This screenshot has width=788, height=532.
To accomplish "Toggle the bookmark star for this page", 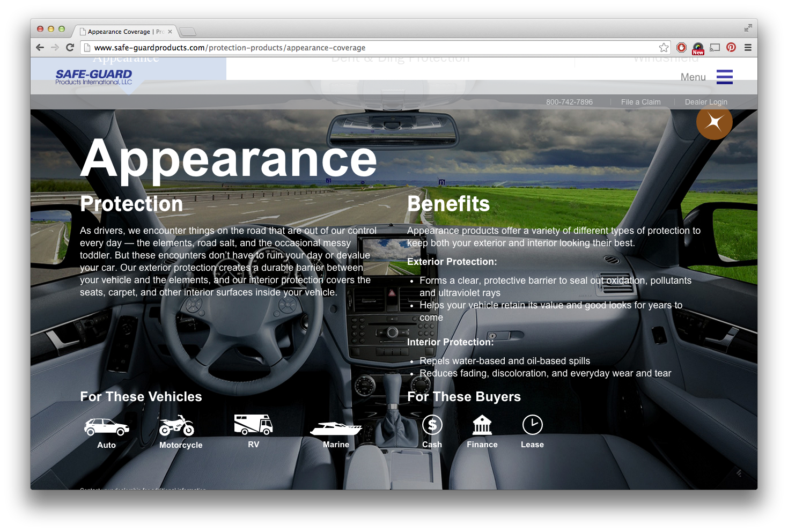I will (664, 47).
